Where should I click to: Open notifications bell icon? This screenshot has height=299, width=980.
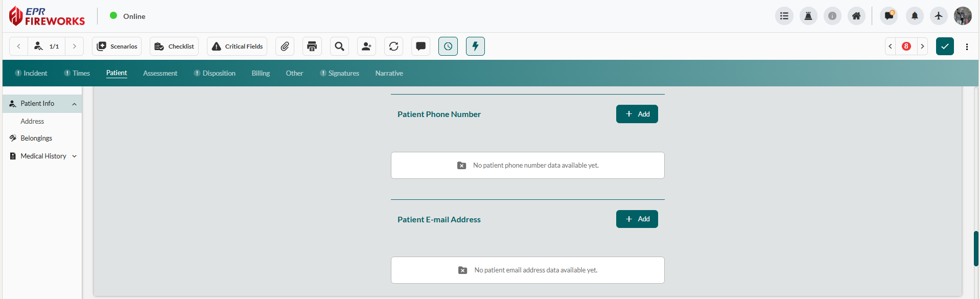point(915,16)
